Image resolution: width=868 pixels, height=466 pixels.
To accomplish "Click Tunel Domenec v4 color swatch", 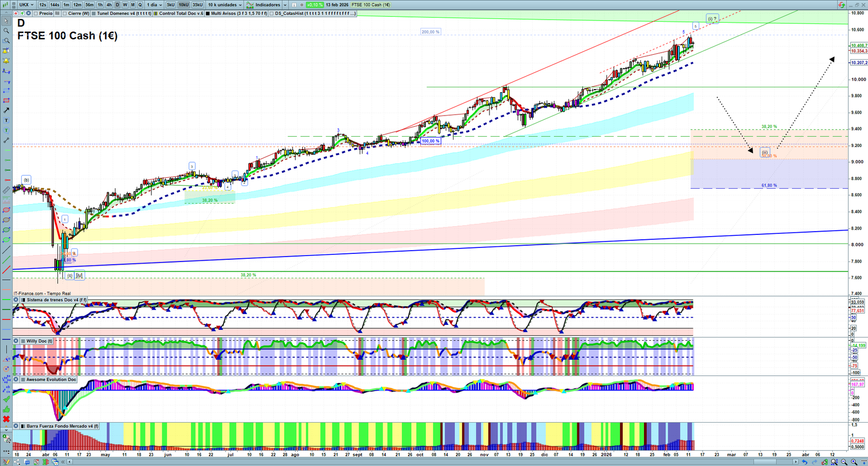I will (94, 14).
